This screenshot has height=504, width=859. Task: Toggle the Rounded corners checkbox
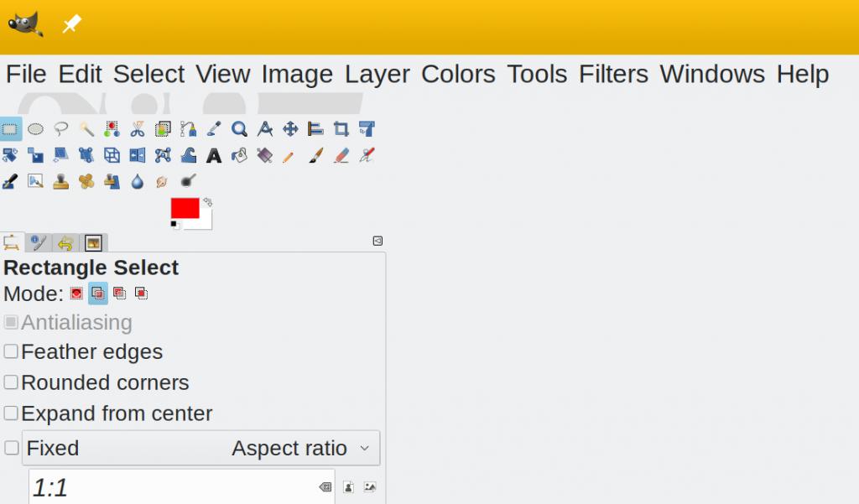[x=11, y=382]
